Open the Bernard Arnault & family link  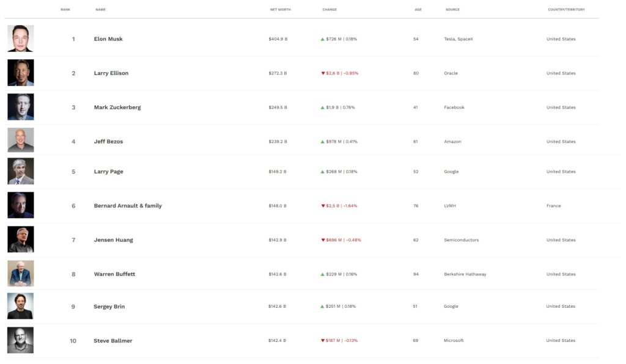(128, 206)
